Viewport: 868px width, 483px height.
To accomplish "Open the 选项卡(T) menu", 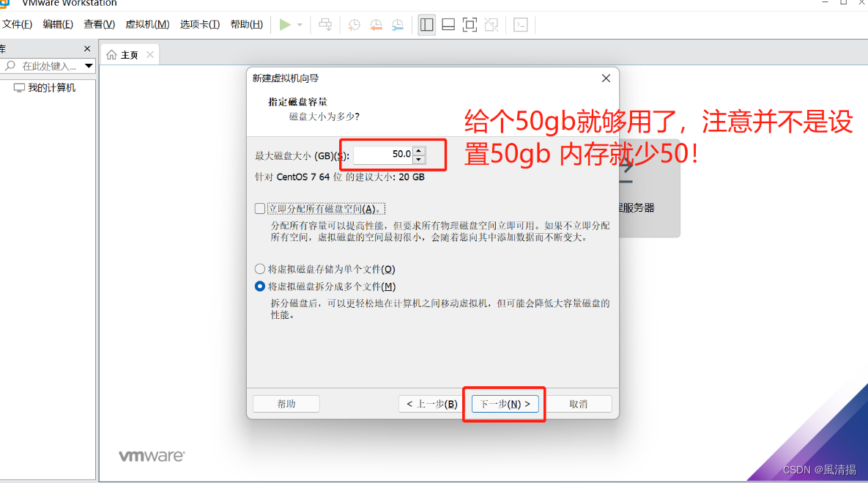I will (200, 24).
